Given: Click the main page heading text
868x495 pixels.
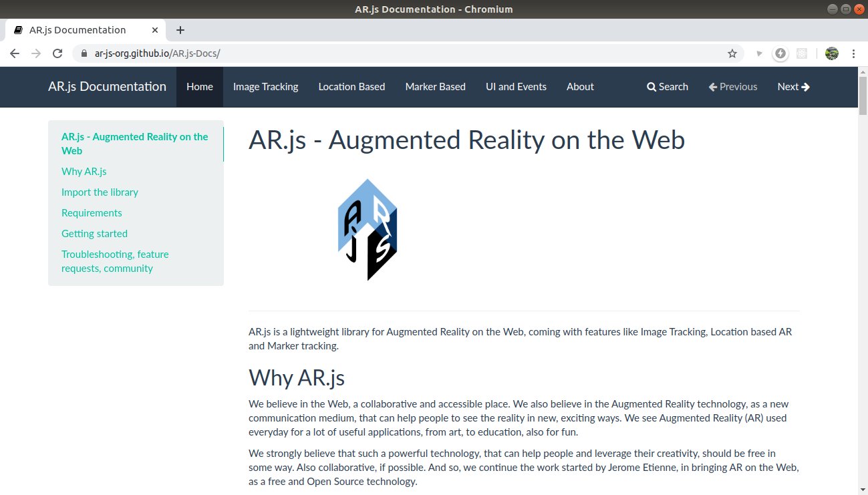Looking at the screenshot, I should click(x=466, y=140).
